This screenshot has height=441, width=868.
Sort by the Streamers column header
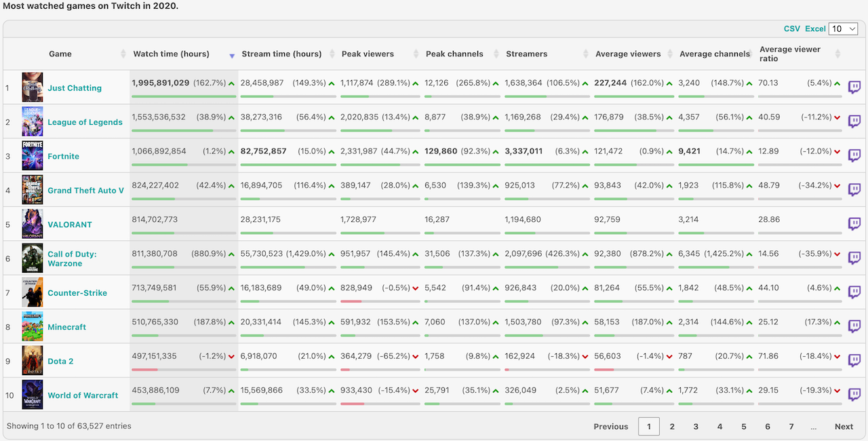526,54
